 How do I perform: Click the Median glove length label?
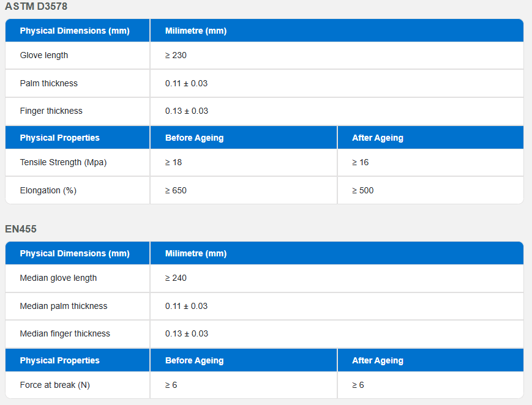click(x=58, y=278)
